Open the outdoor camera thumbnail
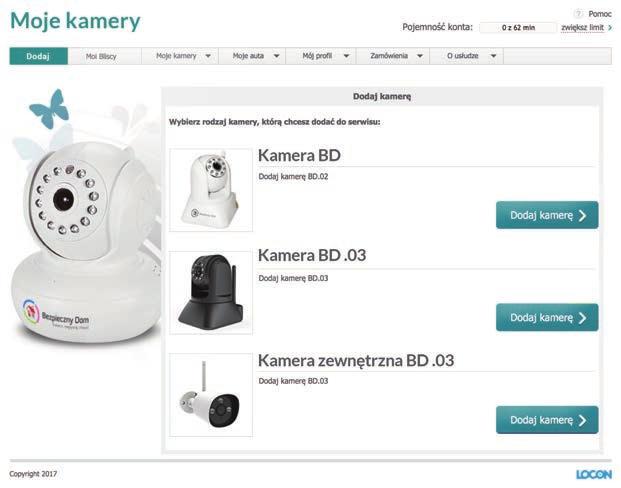Viewport: 621px width, 488px height. point(211,395)
